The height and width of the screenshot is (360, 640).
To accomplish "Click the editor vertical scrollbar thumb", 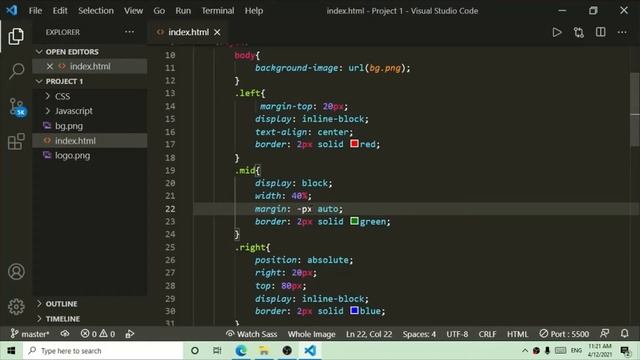I will point(635,109).
